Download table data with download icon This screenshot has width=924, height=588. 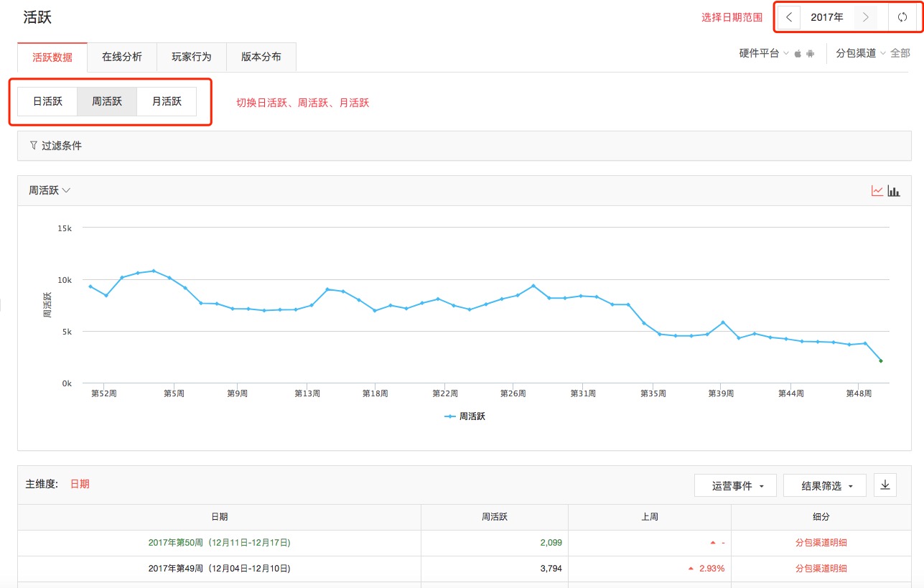click(x=885, y=485)
